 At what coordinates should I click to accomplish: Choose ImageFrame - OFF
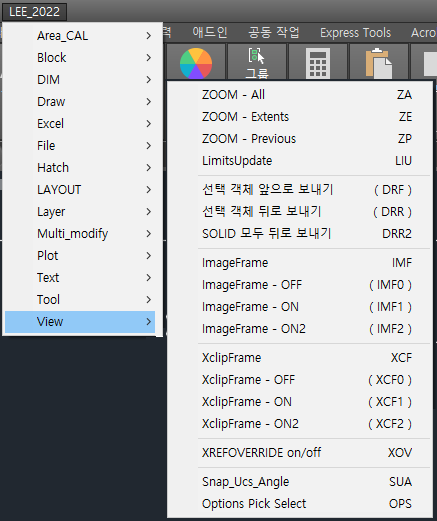coord(300,285)
